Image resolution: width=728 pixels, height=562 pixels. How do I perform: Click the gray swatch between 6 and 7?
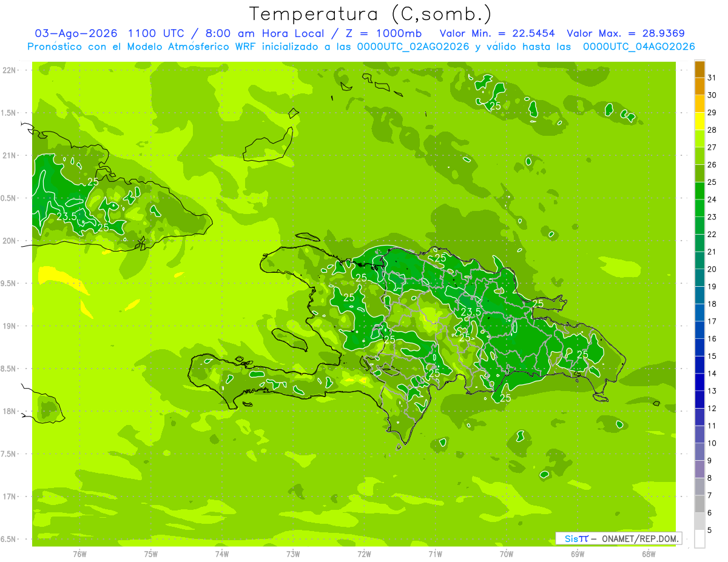[700, 504]
